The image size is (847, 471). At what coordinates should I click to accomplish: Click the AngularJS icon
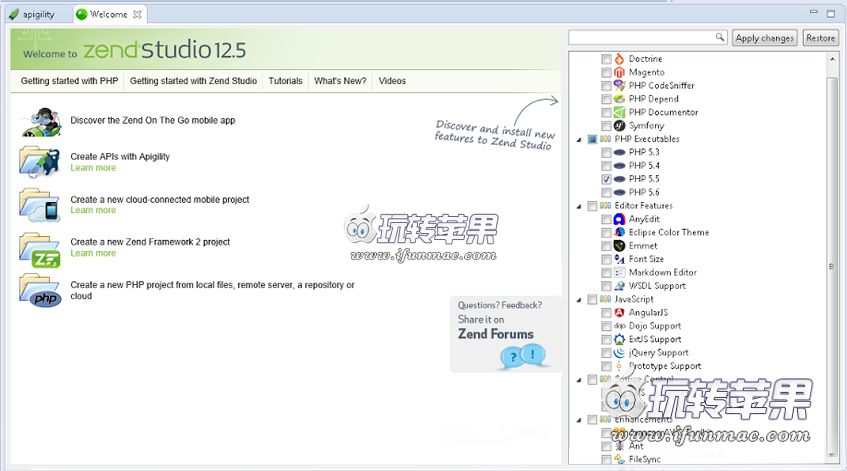tap(619, 312)
